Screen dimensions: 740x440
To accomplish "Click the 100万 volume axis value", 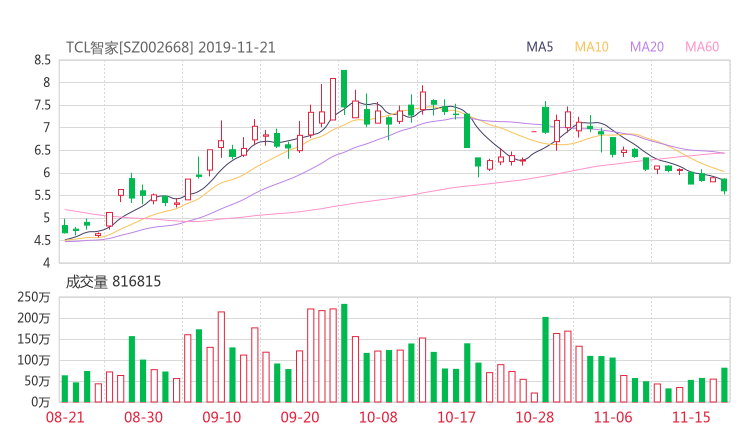I will (x=33, y=360).
